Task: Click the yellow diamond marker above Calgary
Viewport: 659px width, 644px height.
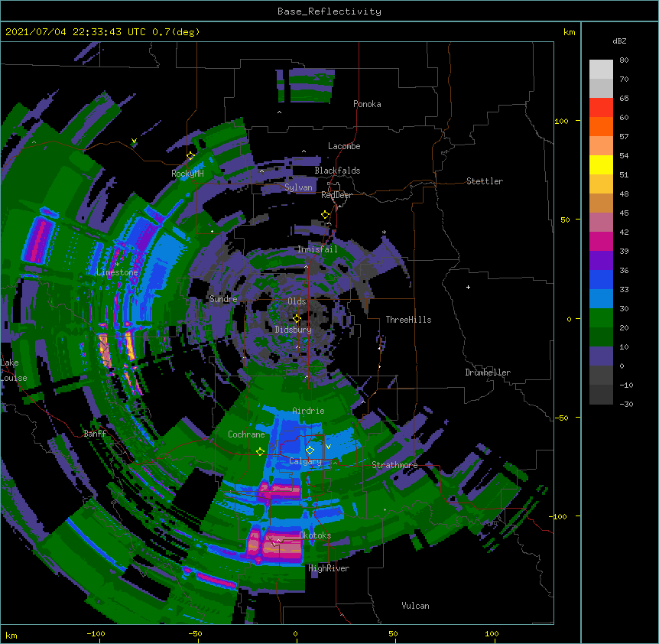Action: (310, 450)
